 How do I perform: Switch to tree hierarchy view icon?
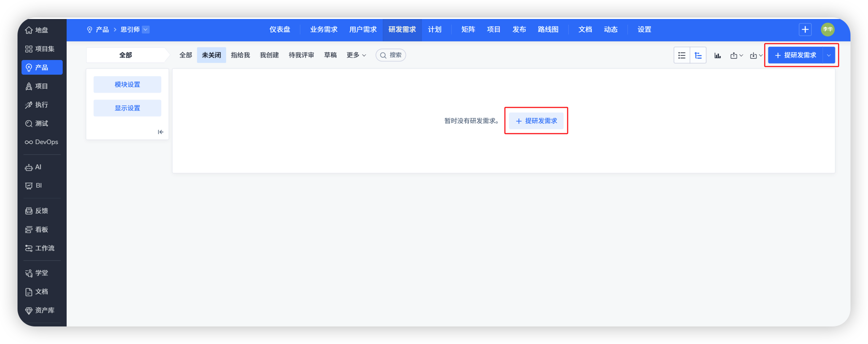coord(698,56)
